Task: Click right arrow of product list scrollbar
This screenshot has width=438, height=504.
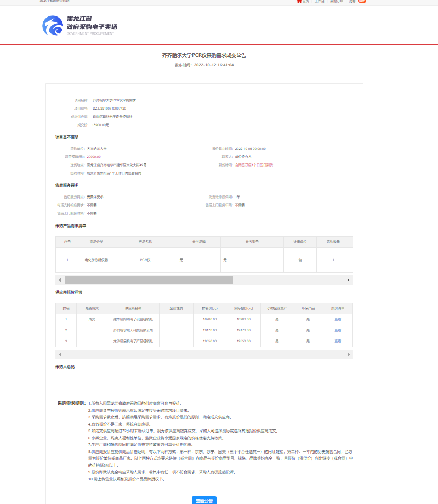Action: tap(349, 280)
